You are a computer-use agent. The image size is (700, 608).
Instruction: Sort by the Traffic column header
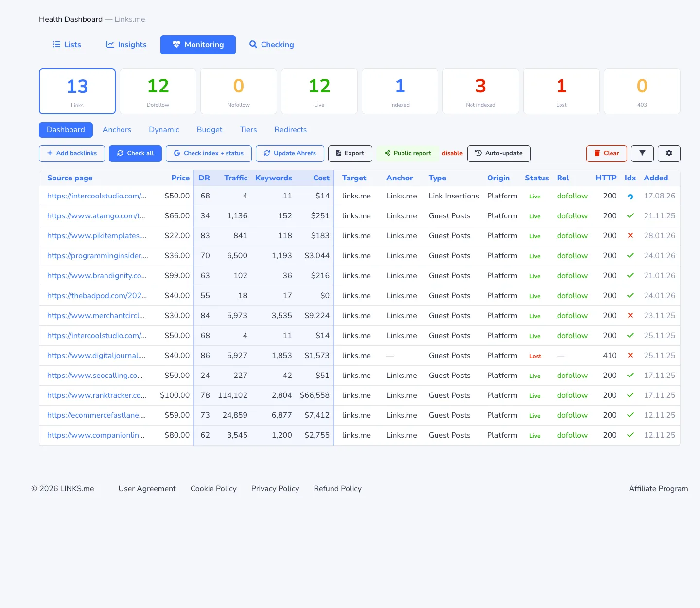click(x=236, y=178)
